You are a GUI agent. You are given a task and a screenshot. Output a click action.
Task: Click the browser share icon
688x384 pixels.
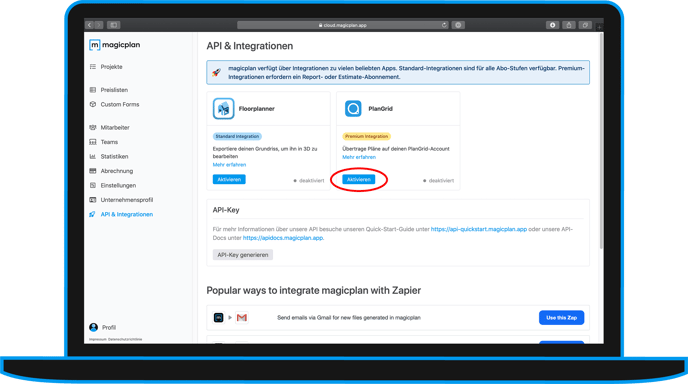pos(569,25)
